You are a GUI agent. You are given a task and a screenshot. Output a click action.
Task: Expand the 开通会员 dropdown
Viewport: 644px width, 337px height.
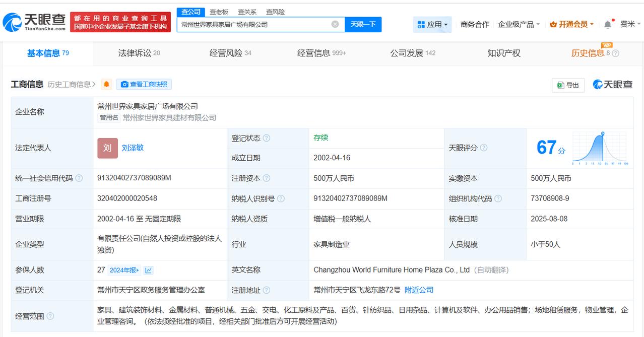[571, 24]
